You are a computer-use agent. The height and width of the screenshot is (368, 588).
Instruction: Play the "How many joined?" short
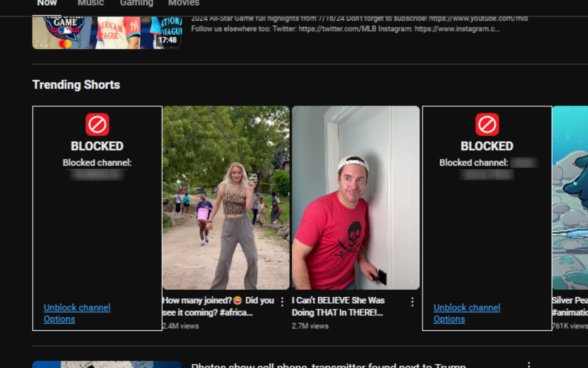pyautogui.click(x=226, y=198)
